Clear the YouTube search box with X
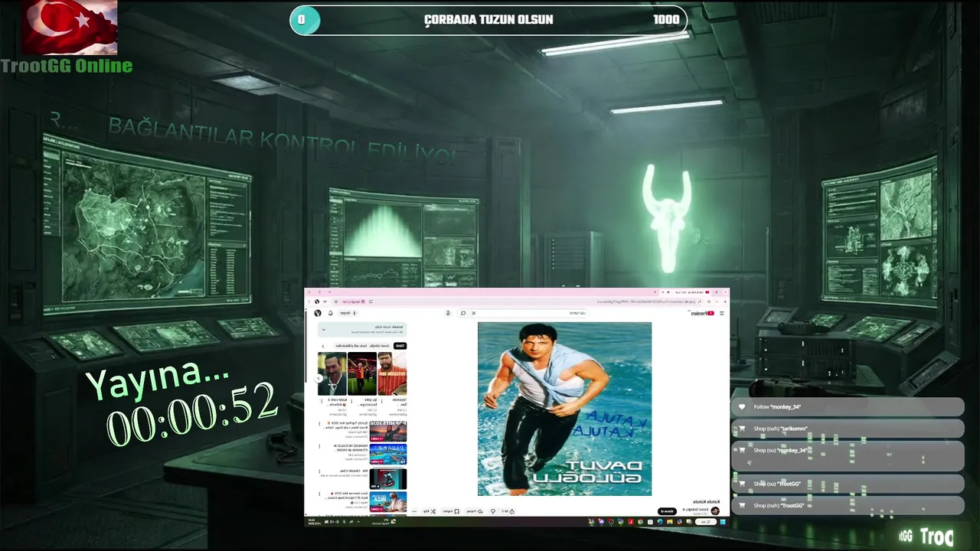Viewport: 980px width, 551px height. pos(473,313)
